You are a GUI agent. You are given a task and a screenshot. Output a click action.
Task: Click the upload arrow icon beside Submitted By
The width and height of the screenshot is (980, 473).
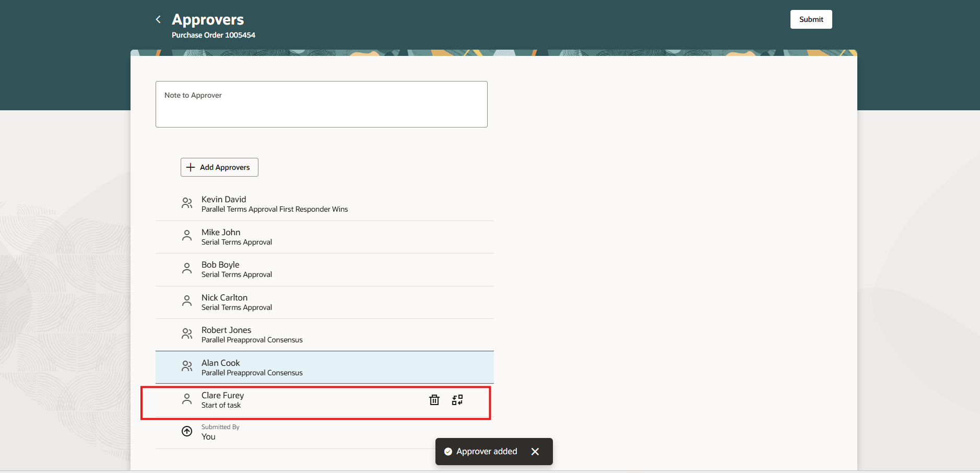click(187, 431)
